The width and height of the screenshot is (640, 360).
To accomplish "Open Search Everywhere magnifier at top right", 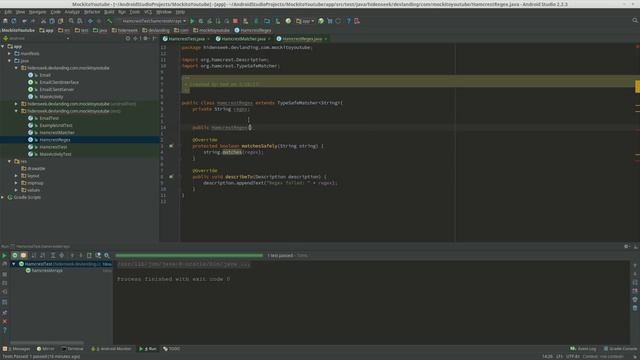I will [635, 20].
